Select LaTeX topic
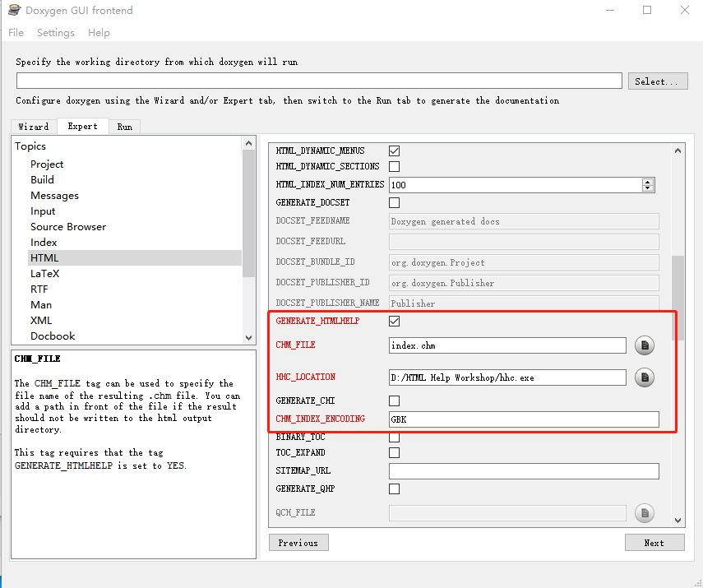This screenshot has width=703, height=588. [x=45, y=274]
